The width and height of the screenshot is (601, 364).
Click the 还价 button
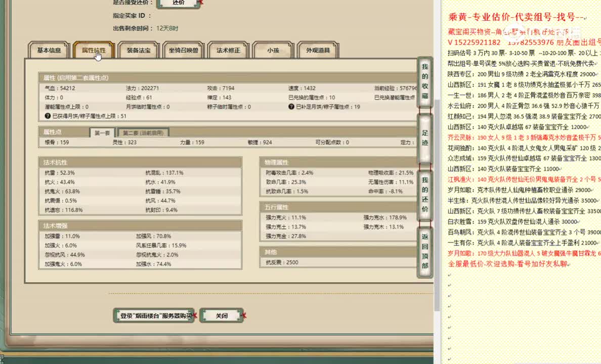pos(179,3)
